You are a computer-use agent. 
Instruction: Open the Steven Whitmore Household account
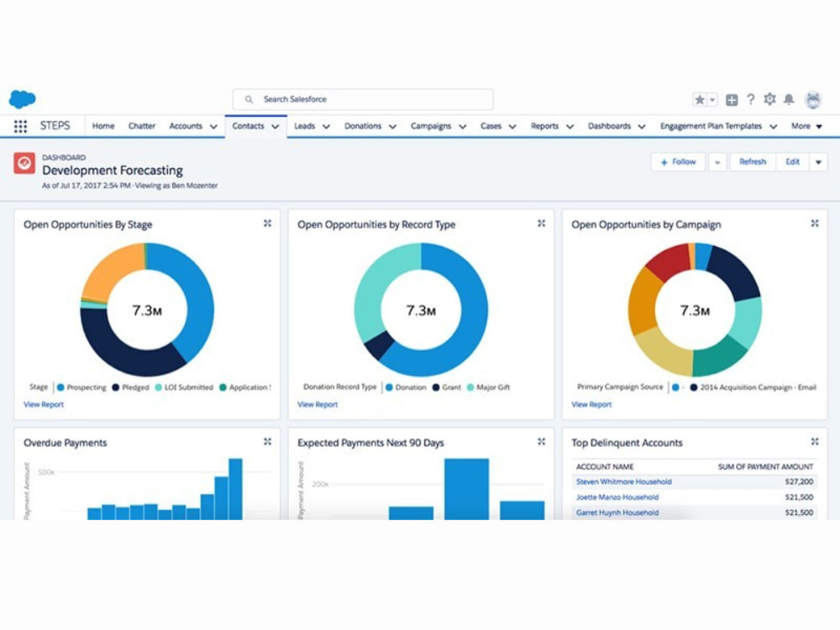[623, 481]
